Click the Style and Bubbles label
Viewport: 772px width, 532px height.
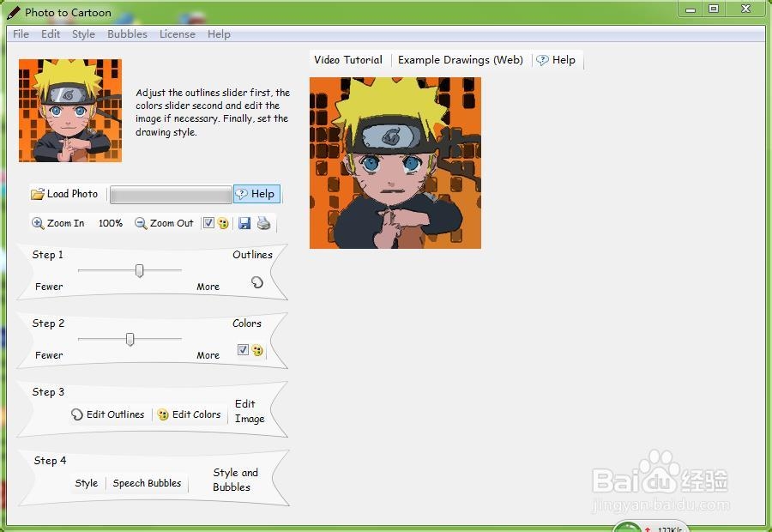tap(235, 480)
